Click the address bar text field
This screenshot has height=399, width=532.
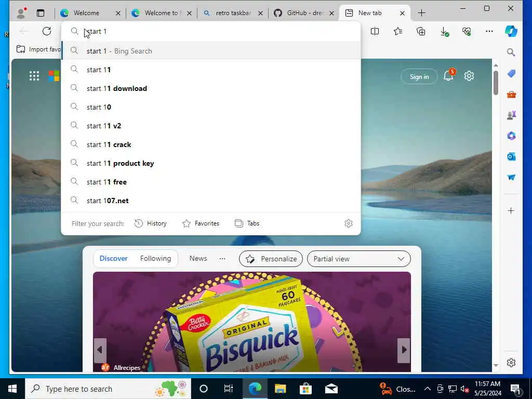pyautogui.click(x=211, y=31)
